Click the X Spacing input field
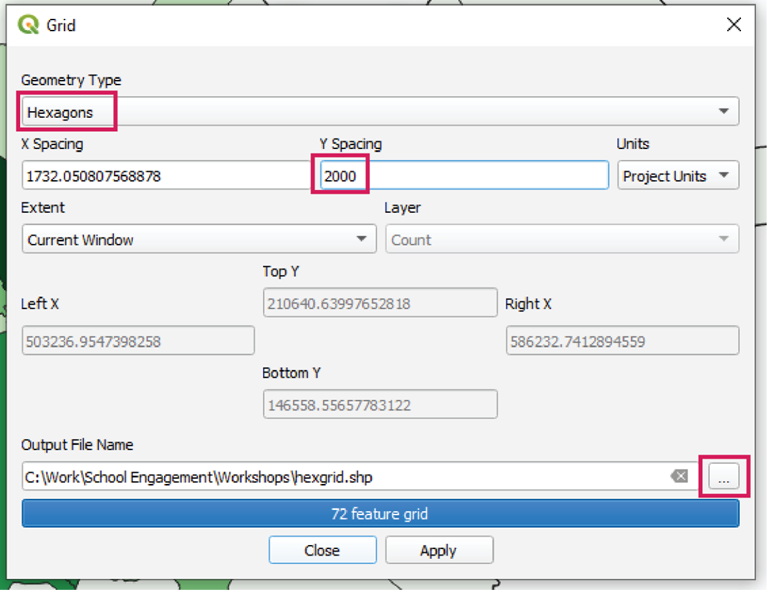767x590 pixels. tap(165, 176)
